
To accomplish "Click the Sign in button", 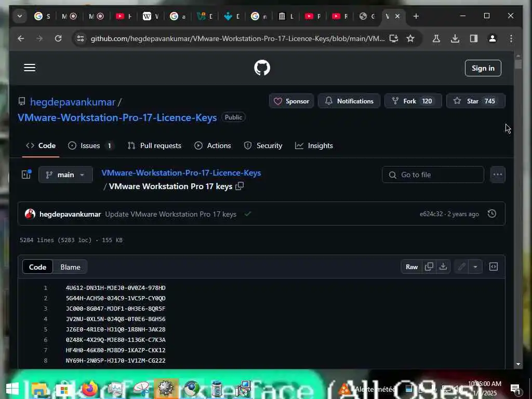I will pos(483,68).
